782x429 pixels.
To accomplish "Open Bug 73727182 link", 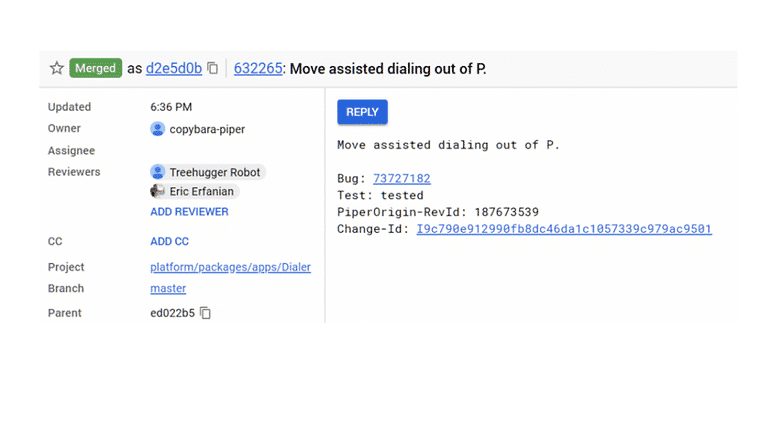I will [x=401, y=178].
